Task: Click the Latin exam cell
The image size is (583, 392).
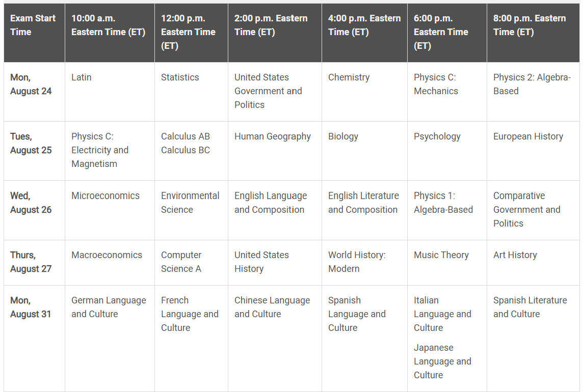Action: (x=82, y=77)
